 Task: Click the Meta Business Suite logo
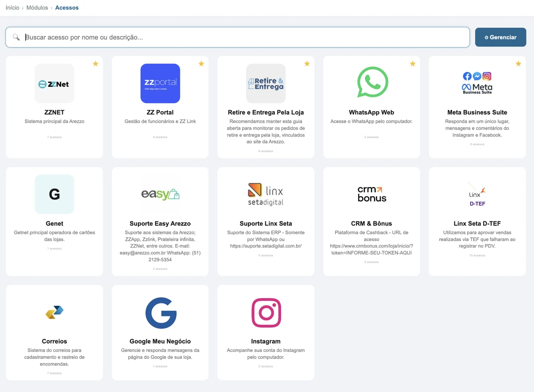click(x=477, y=84)
